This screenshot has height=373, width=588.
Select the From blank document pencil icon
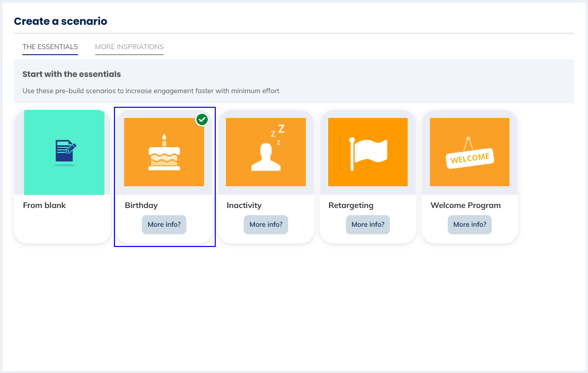coord(65,153)
